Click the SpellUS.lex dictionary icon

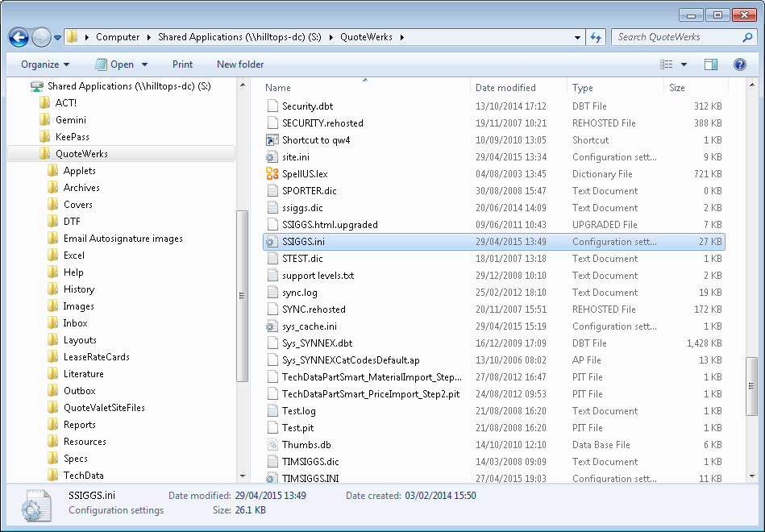click(x=272, y=174)
